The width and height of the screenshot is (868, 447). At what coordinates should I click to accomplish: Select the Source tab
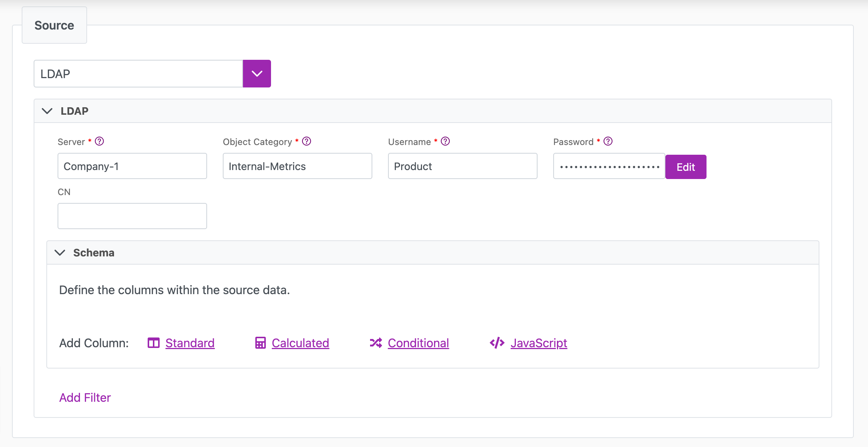pyautogui.click(x=54, y=25)
